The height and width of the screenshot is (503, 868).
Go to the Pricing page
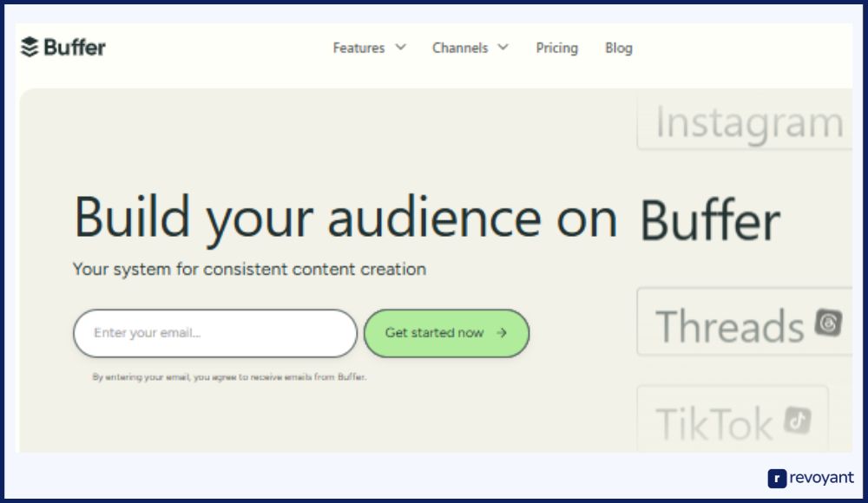(x=556, y=49)
